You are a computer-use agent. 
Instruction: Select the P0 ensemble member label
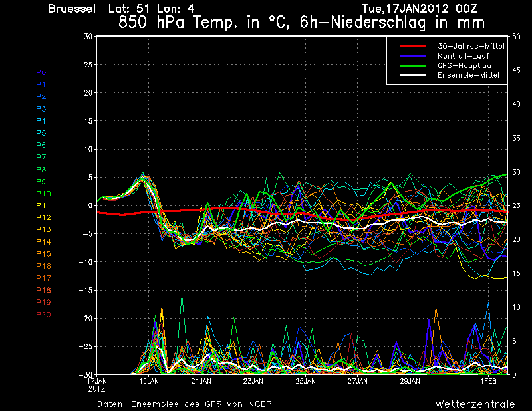pyautogui.click(x=41, y=72)
